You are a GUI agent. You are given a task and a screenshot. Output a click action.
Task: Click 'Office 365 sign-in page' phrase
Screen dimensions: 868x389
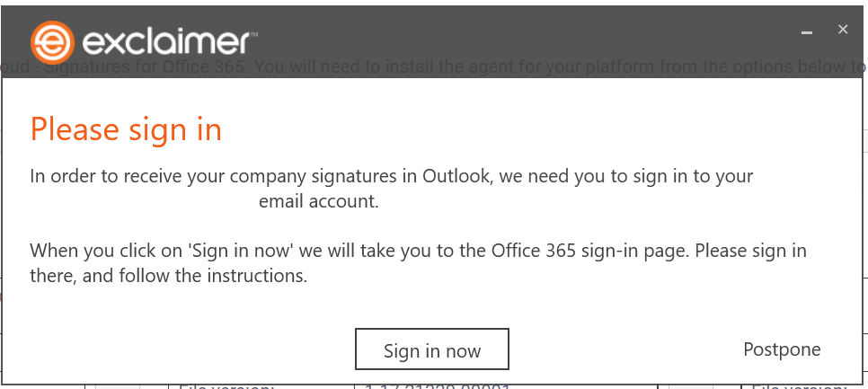592,251
